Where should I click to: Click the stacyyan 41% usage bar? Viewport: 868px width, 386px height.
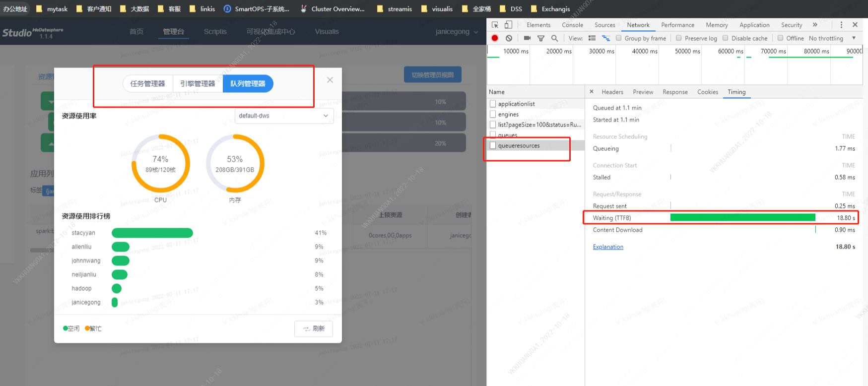tap(152, 233)
